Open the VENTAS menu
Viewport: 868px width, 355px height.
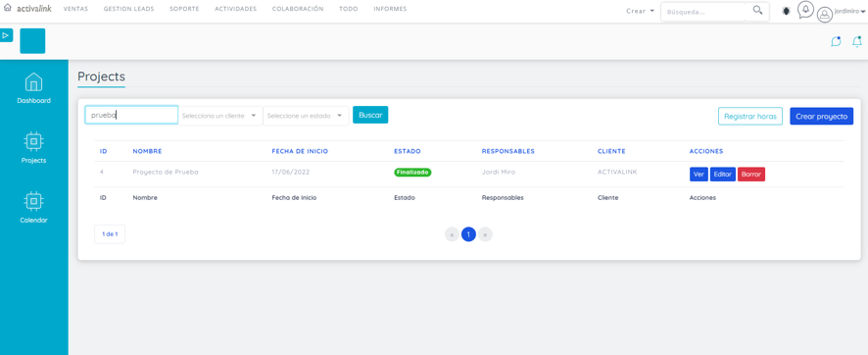coord(75,9)
